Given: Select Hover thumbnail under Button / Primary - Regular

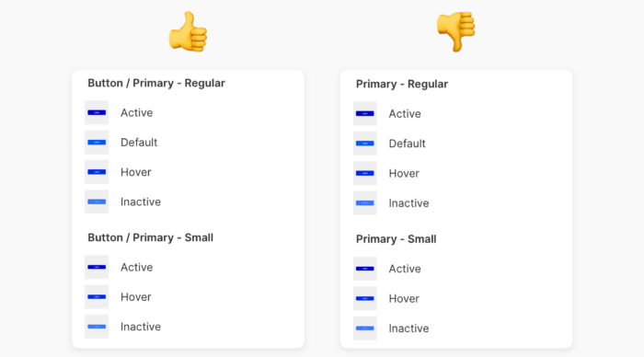Looking at the screenshot, I should (x=97, y=172).
